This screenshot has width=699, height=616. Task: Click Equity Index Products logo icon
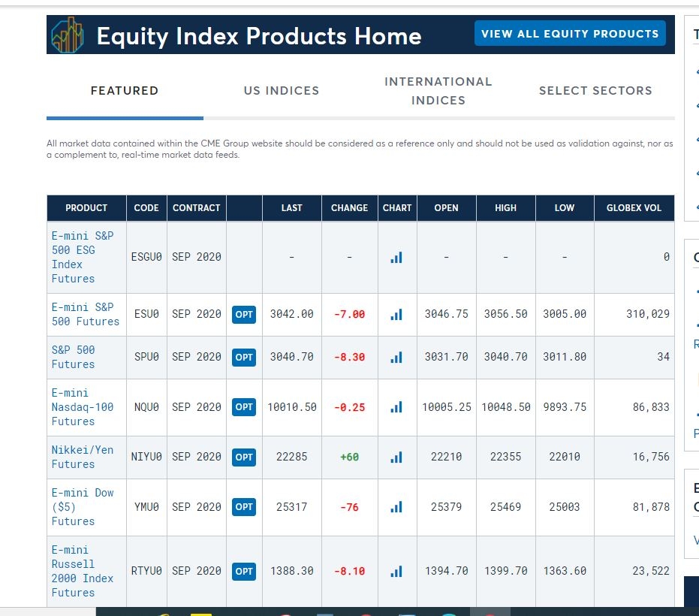tap(68, 35)
